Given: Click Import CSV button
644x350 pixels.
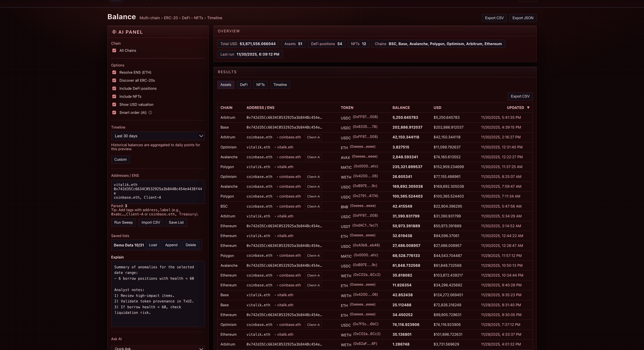Looking at the screenshot, I should tap(150, 222).
